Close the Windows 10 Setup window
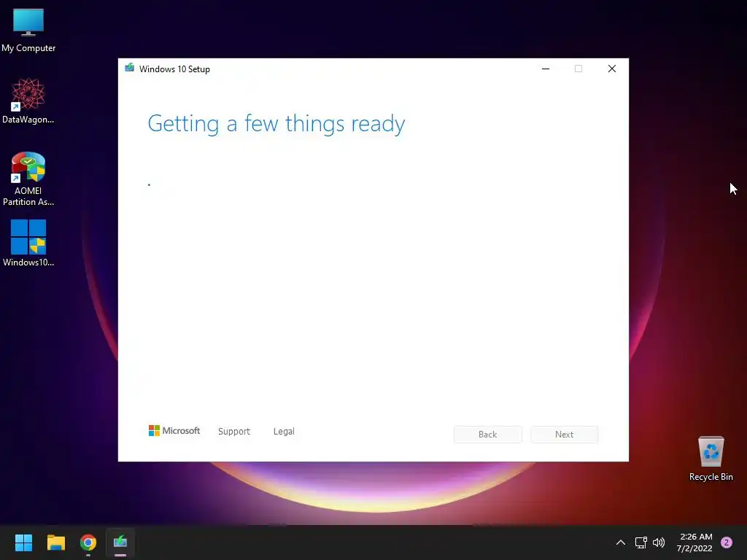This screenshot has height=560, width=747. [612, 69]
